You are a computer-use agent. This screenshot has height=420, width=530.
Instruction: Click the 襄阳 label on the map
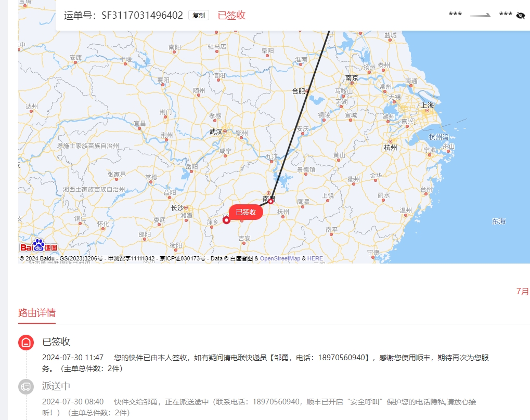coord(163,80)
